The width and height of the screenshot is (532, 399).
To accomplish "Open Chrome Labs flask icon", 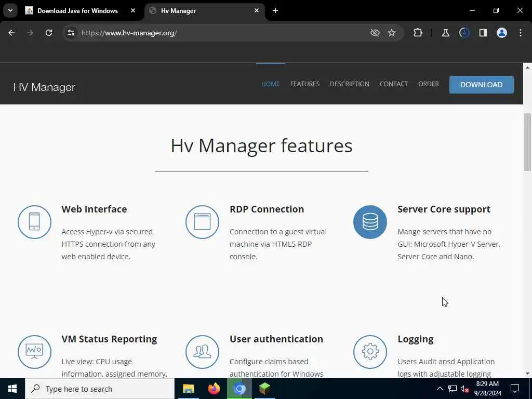I will point(445,33).
